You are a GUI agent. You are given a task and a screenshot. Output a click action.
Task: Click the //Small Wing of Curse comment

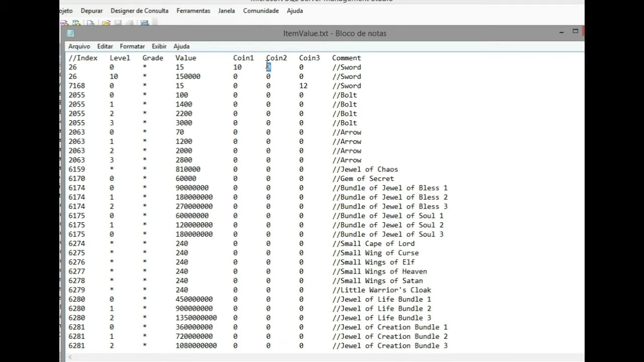click(x=375, y=253)
